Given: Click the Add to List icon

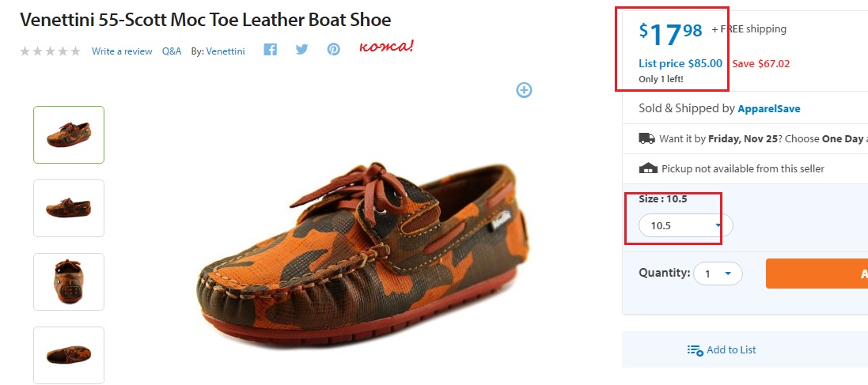Looking at the screenshot, I should coord(695,350).
